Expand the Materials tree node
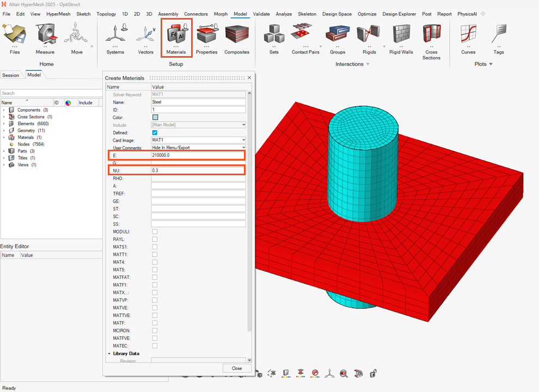The width and height of the screenshot is (539, 392). [x=4, y=138]
